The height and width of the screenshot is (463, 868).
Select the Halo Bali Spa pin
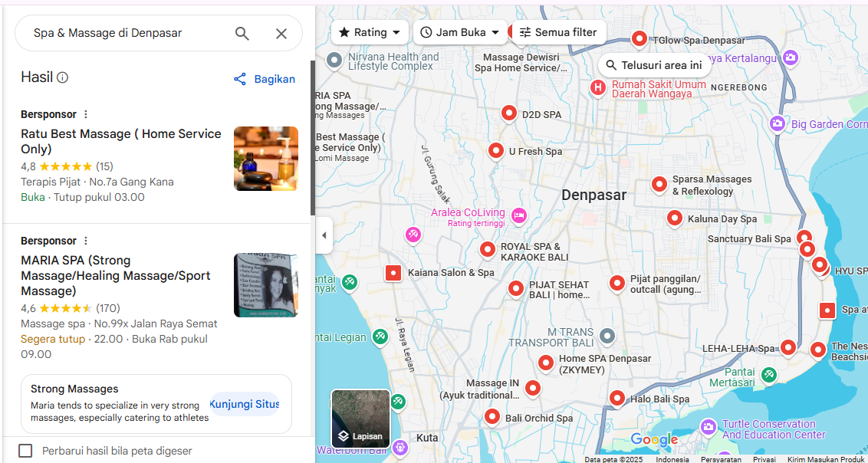tap(617, 399)
